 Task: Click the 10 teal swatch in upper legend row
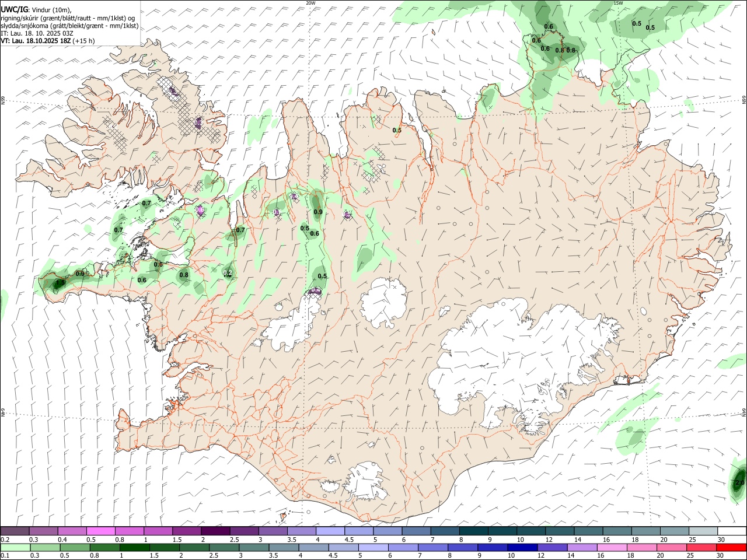click(530, 531)
